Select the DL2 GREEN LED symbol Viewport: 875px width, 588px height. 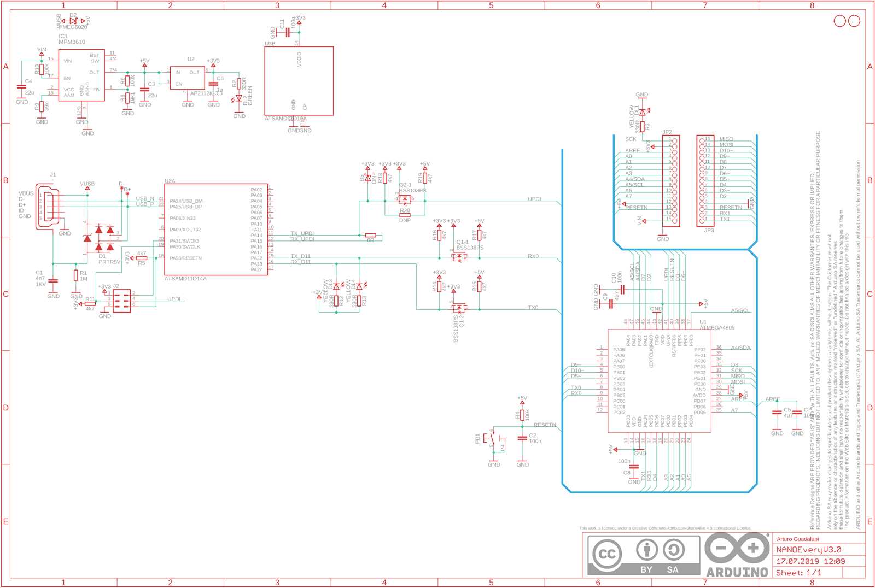(239, 99)
